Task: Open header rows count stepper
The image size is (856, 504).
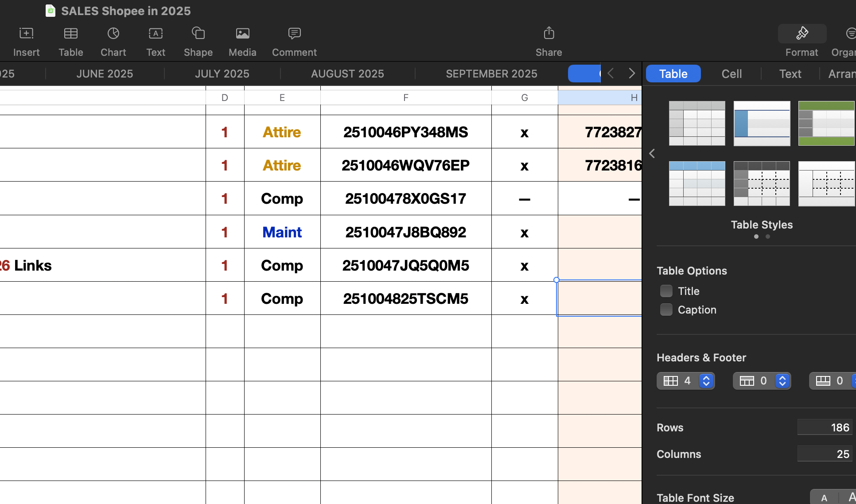Action: coord(782,381)
